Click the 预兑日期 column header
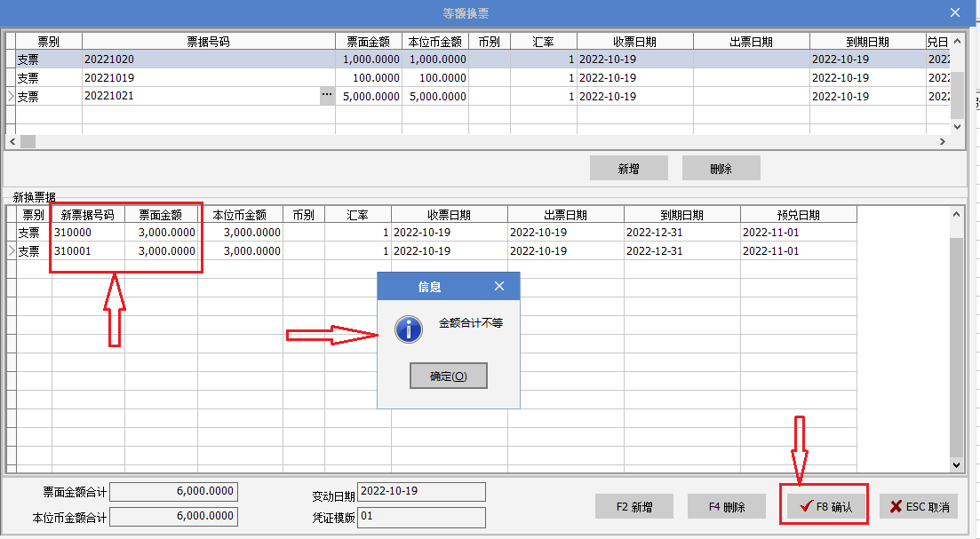 tap(799, 215)
